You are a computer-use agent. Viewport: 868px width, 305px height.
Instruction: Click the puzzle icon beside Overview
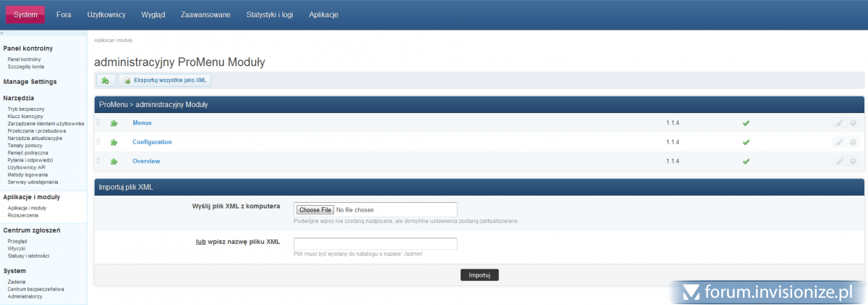tap(114, 161)
